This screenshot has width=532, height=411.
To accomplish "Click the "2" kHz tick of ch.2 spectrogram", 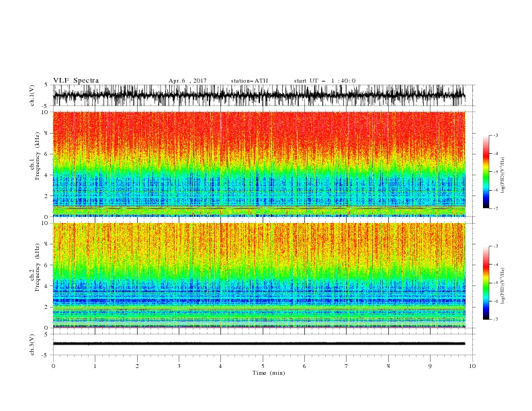I will pos(47,307).
